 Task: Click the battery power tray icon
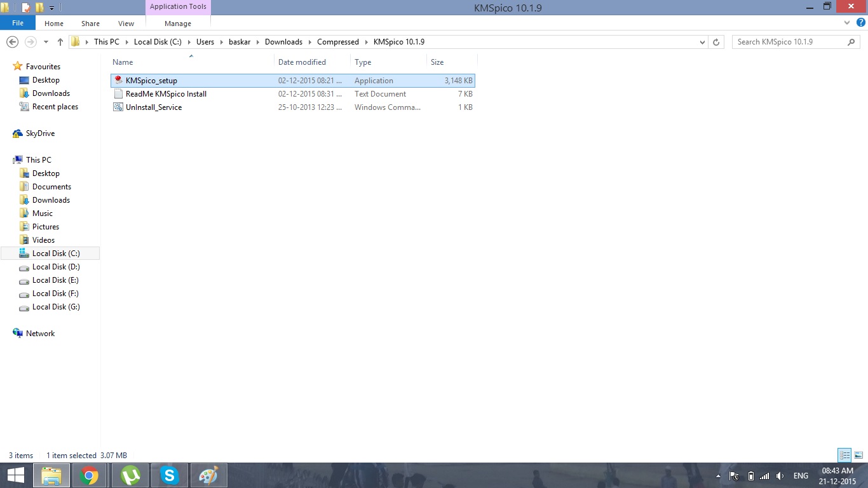tap(750, 476)
